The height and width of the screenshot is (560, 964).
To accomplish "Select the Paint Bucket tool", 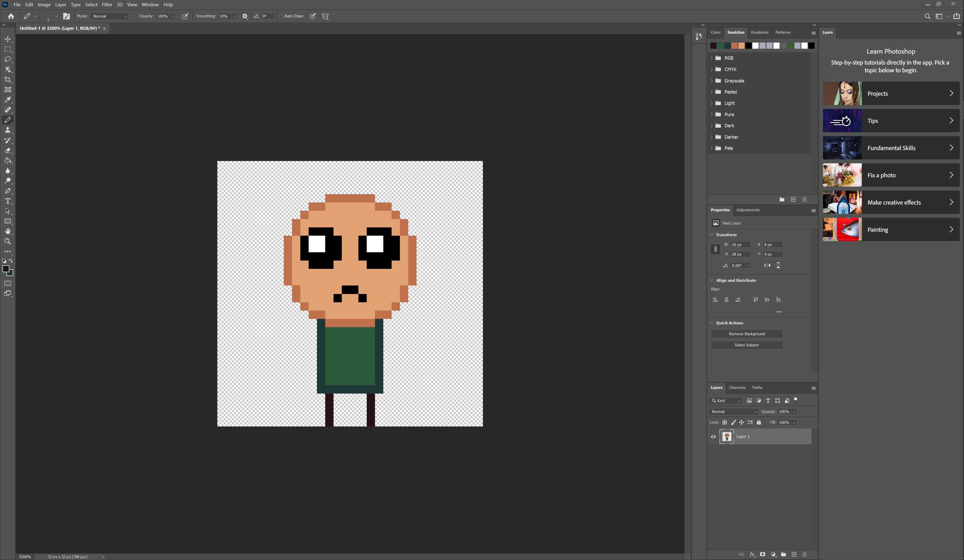I will point(8,161).
